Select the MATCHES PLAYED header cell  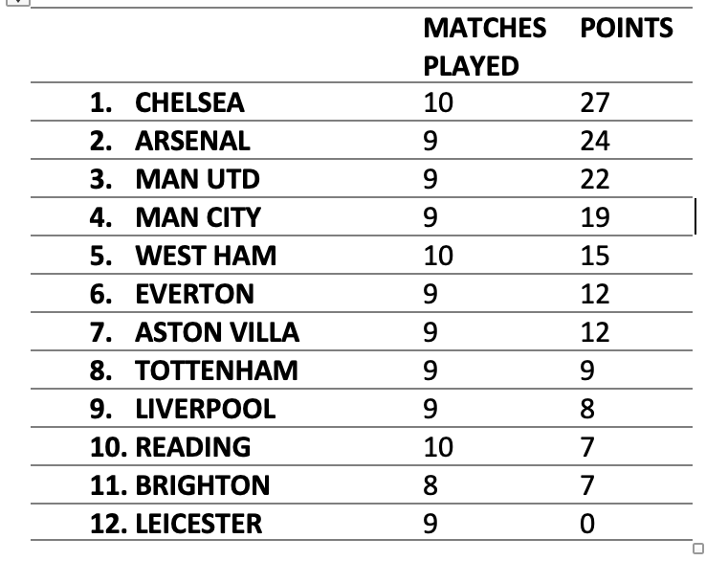[485, 47]
